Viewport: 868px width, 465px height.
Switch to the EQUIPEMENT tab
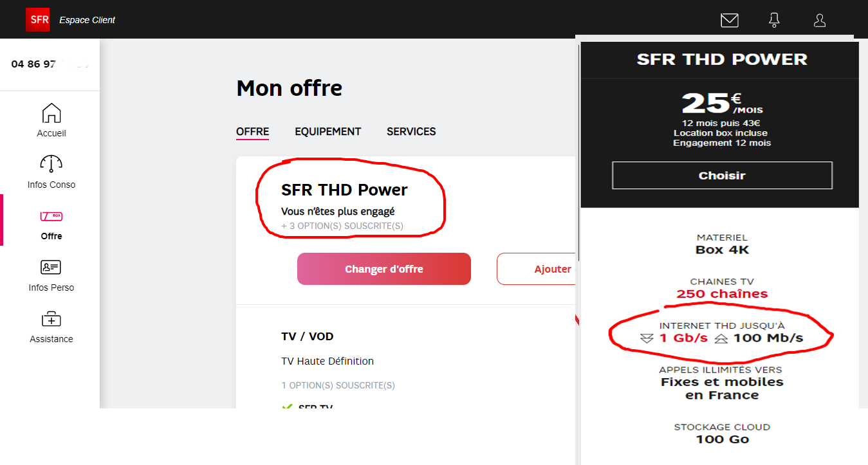(328, 131)
